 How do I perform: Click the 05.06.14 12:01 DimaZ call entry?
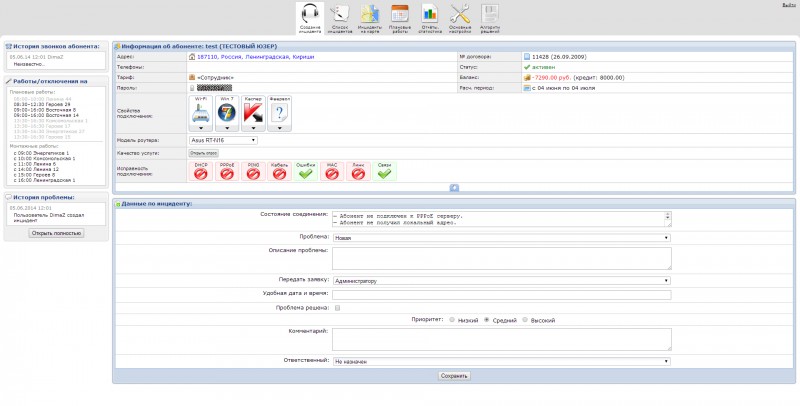36,57
